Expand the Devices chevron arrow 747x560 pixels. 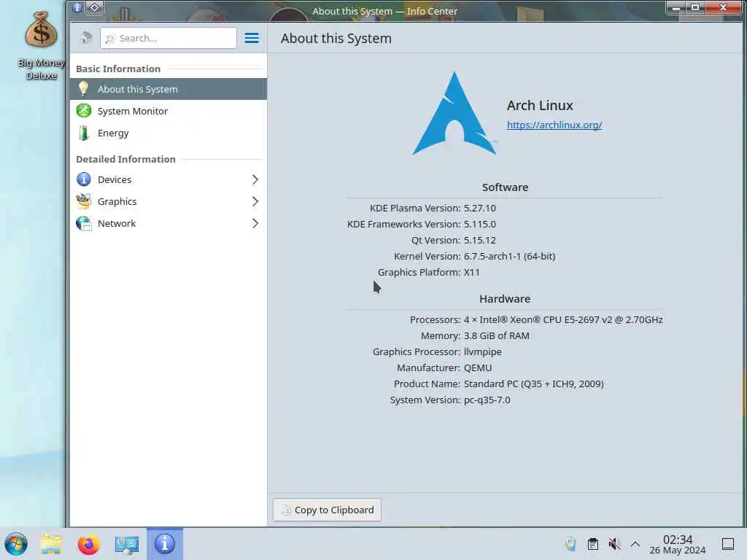click(255, 179)
